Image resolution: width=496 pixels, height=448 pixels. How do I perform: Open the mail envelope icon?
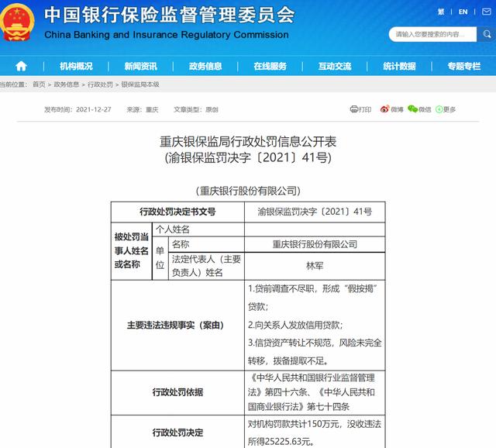(x=487, y=12)
